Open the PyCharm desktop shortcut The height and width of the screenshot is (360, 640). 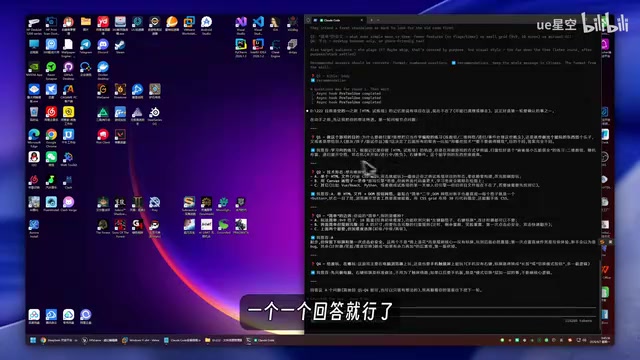click(241, 47)
